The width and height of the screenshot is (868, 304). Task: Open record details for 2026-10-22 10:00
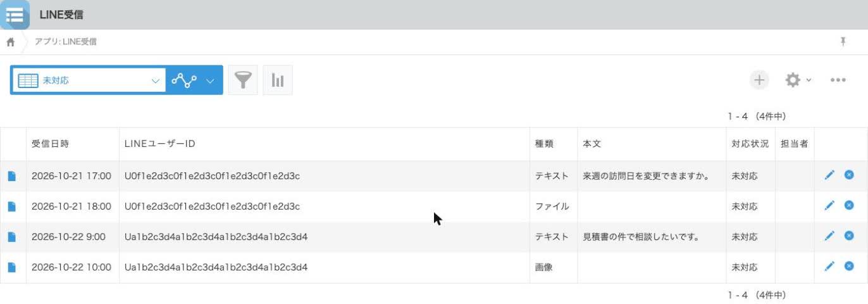click(11, 267)
